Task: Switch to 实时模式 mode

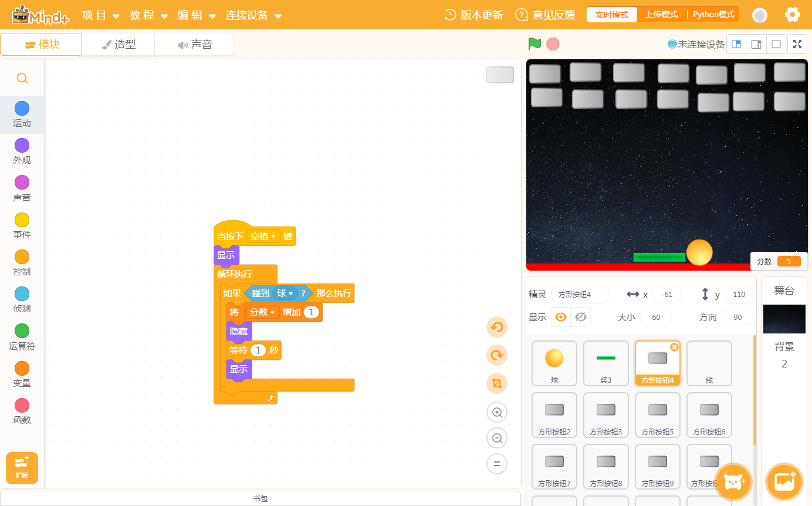Action: coord(612,15)
